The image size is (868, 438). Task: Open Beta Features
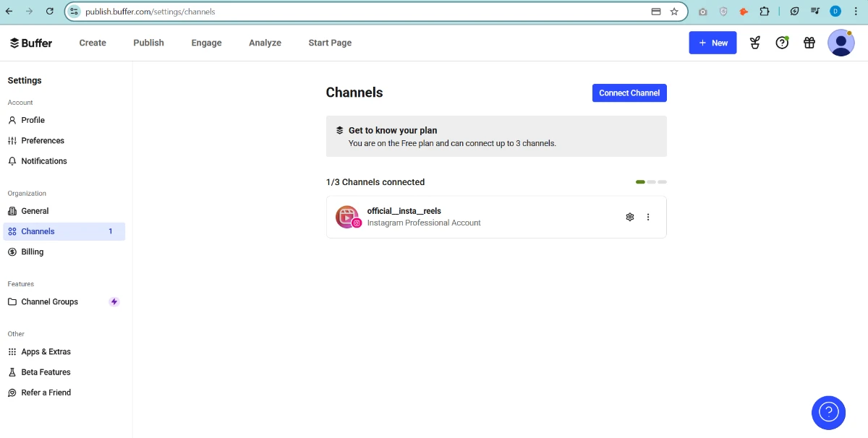64,372
